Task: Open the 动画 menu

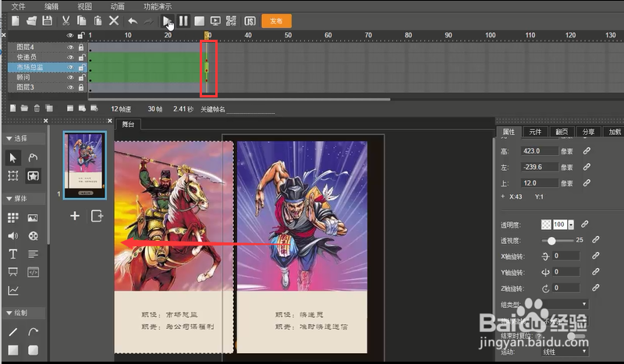Action: click(x=118, y=6)
